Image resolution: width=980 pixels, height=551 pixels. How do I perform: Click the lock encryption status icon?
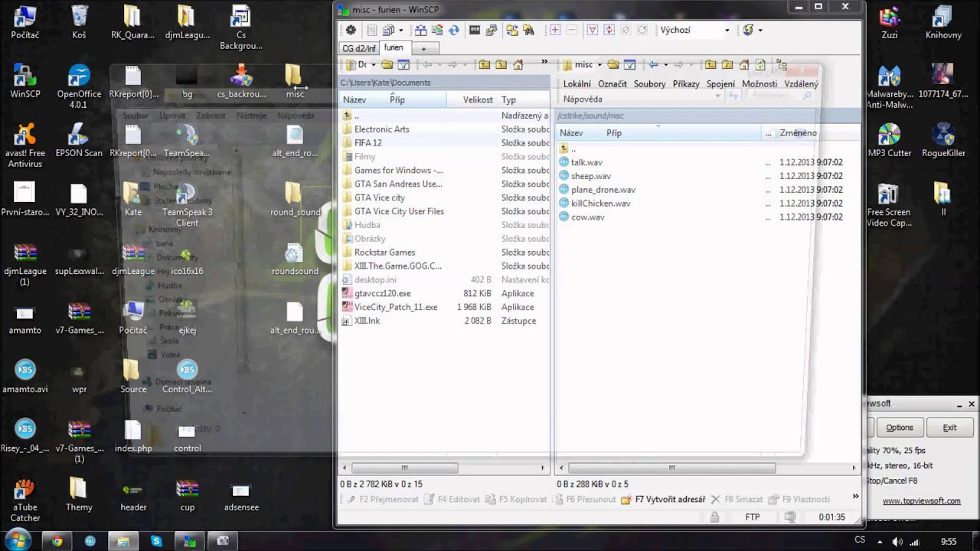714,517
